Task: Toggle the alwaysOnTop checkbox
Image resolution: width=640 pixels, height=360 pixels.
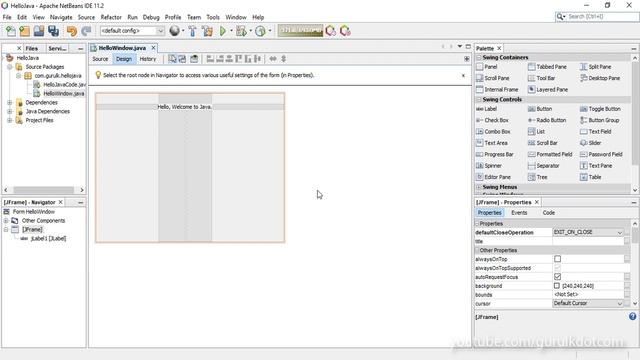Action: pyautogui.click(x=557, y=259)
